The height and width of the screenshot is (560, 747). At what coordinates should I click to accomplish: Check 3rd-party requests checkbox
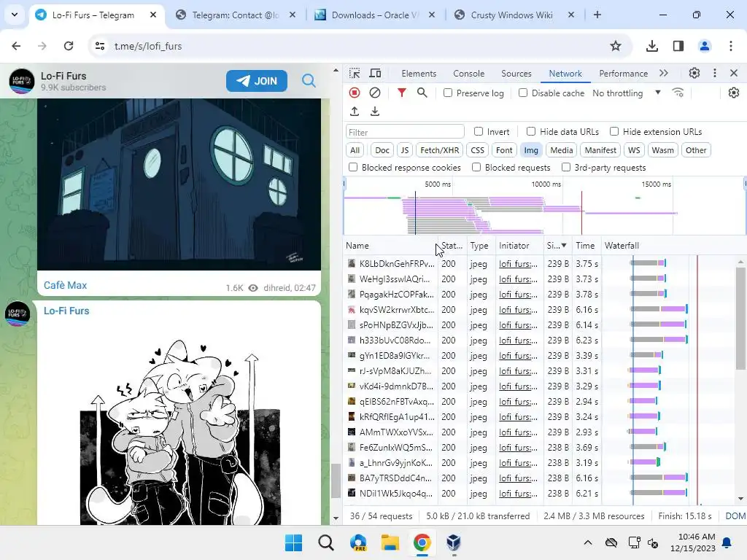tap(566, 167)
